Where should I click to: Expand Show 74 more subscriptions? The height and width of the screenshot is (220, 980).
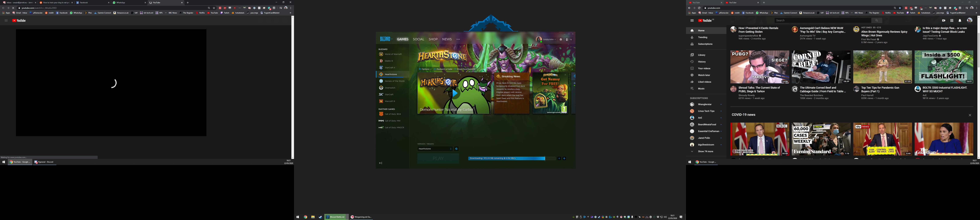pos(706,151)
